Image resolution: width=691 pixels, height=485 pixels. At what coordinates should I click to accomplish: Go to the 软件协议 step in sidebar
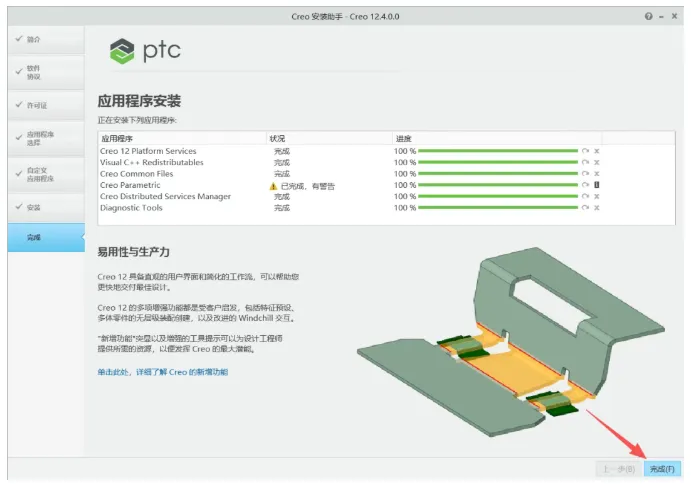coord(46,72)
